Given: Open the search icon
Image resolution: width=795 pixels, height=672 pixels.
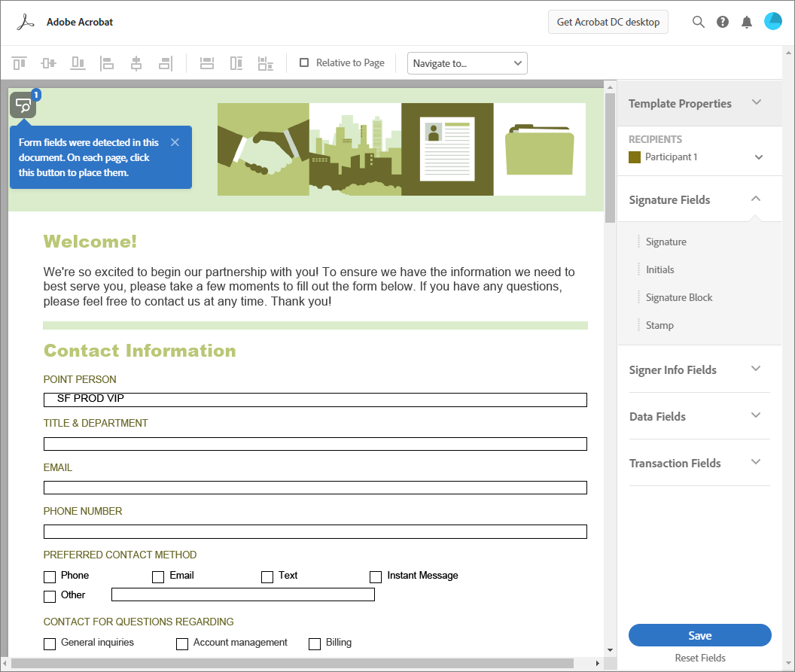Looking at the screenshot, I should click(x=698, y=22).
